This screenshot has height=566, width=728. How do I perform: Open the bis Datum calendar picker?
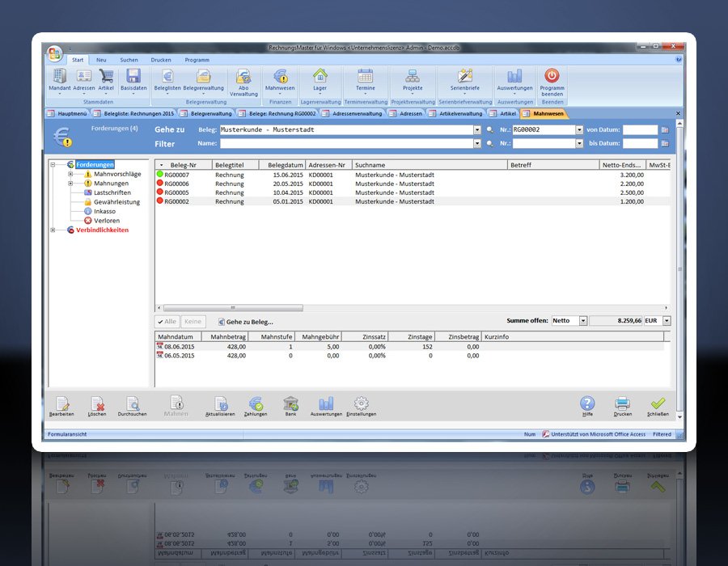click(x=665, y=143)
